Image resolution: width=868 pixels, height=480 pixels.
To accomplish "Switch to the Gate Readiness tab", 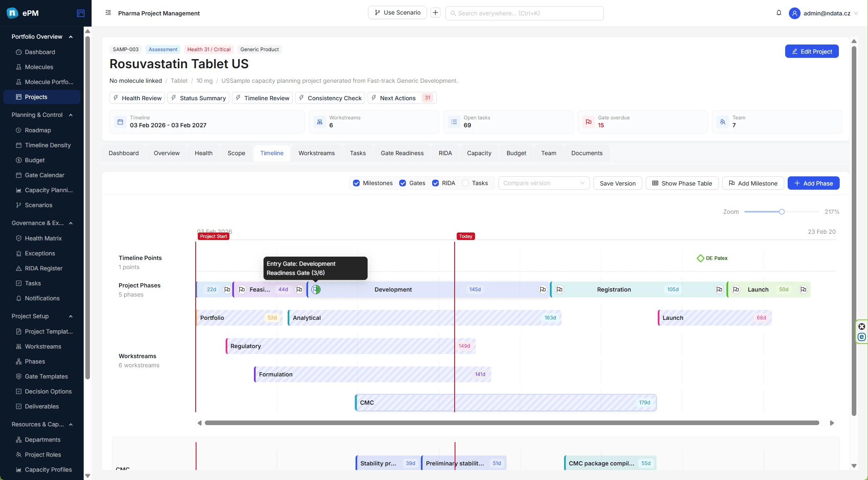I will click(402, 153).
